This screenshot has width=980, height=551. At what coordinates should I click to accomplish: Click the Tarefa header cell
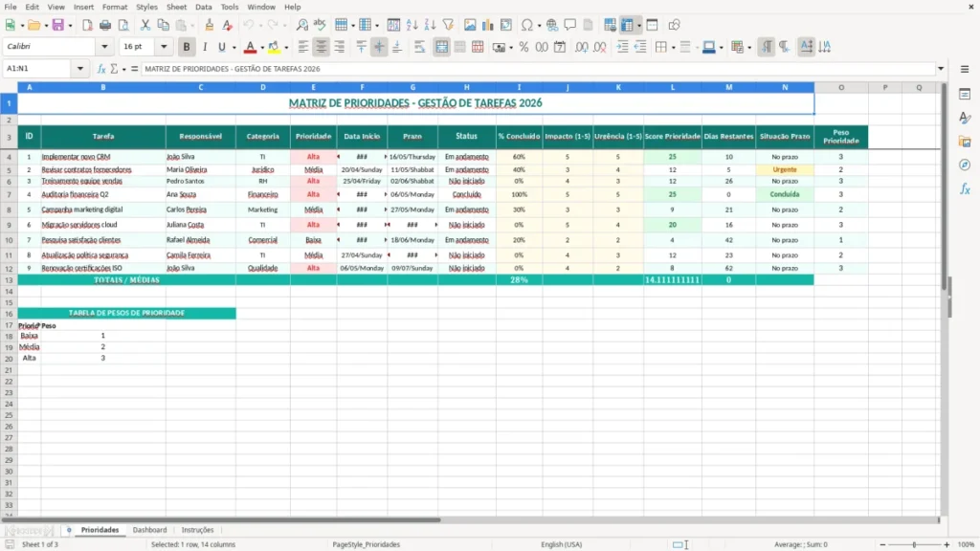[x=103, y=136]
